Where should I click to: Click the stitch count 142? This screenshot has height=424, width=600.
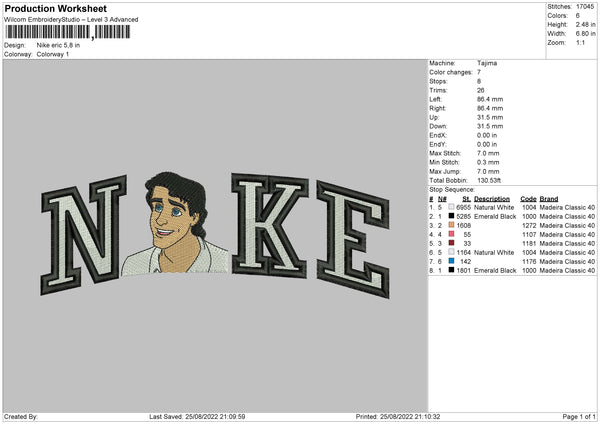[x=465, y=262]
